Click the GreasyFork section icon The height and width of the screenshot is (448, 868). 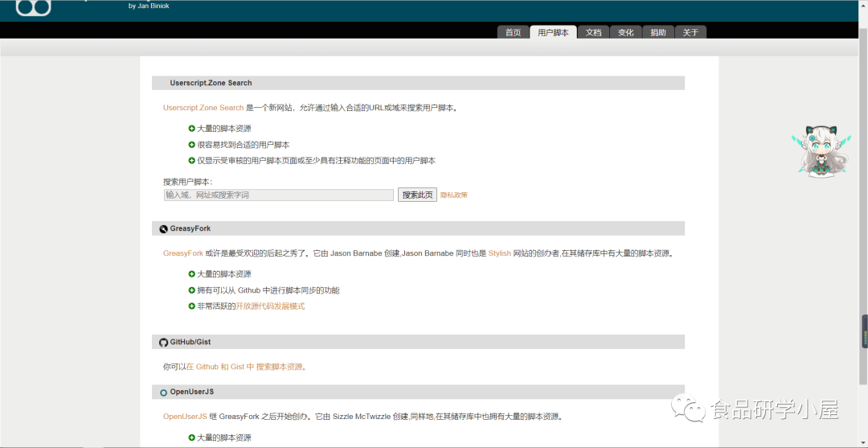pyautogui.click(x=163, y=228)
